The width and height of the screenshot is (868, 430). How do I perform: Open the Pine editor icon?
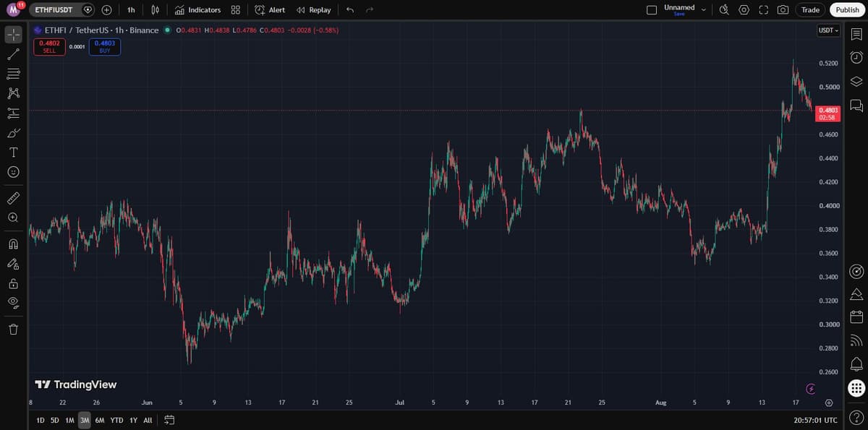point(856,294)
